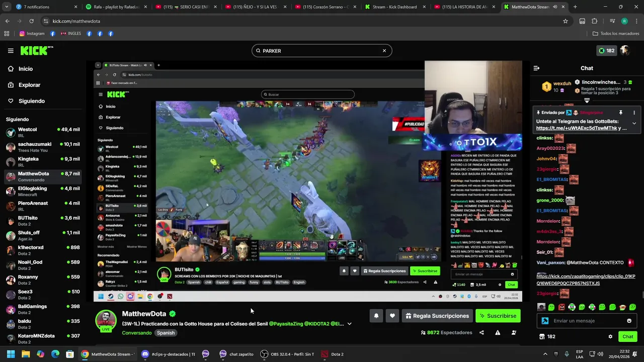This screenshot has width=644, height=362.
Task: Open Noah_God channel in sidebar
Action: (x=43, y=265)
